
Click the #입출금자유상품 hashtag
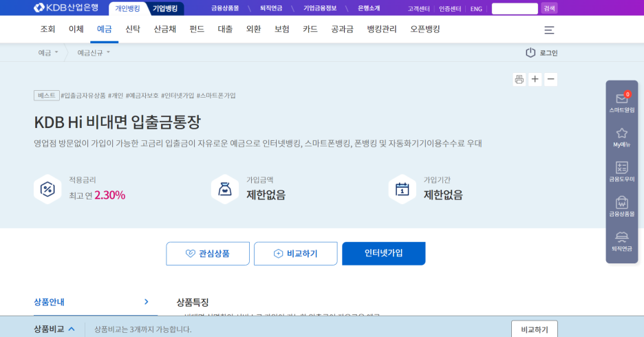coord(83,96)
